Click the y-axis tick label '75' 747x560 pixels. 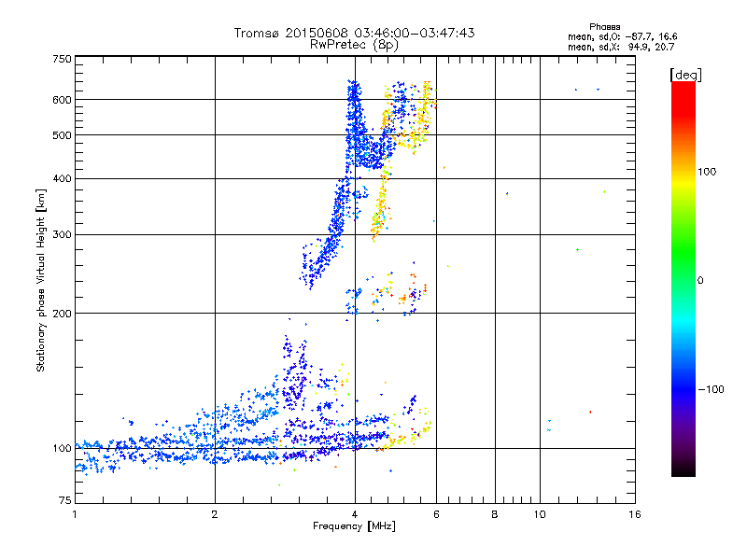[x=65, y=500]
